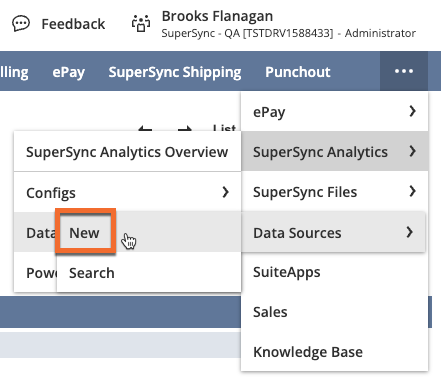Open SuiteApps menu entry
The image size is (441, 384).
(334, 272)
